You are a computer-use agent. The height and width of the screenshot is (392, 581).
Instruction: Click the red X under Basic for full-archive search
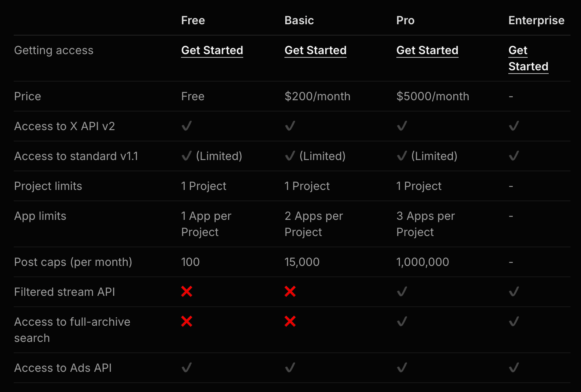(290, 322)
